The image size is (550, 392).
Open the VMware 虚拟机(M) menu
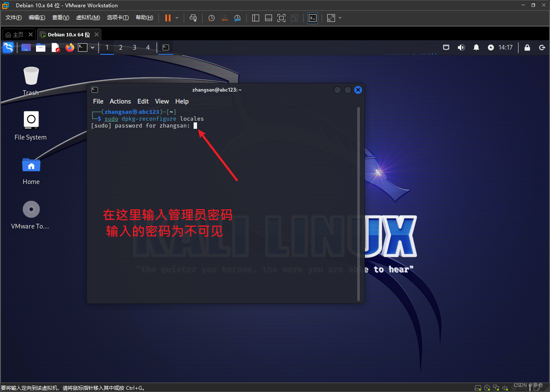88,18
